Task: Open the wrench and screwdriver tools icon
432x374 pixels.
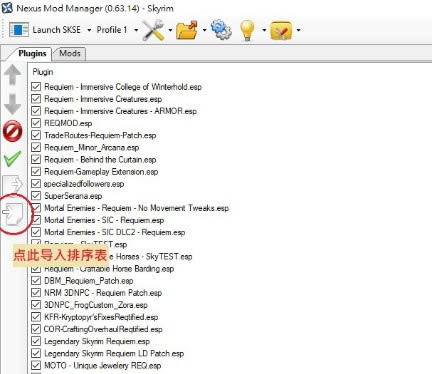Action: [x=153, y=30]
